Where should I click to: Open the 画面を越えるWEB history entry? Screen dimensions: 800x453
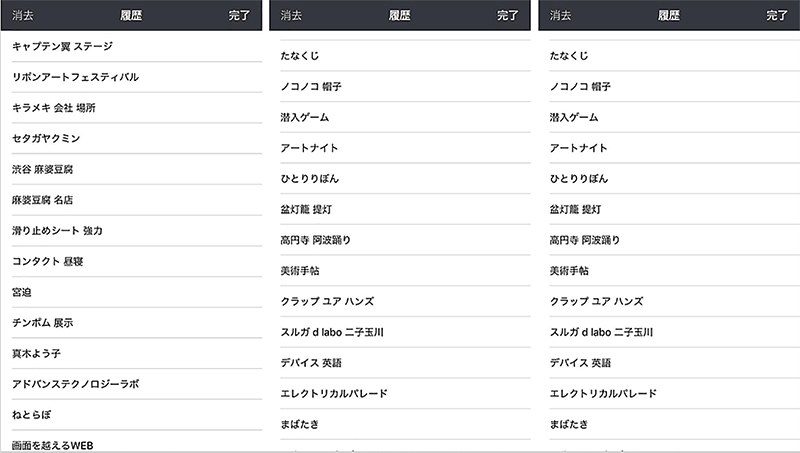[59, 444]
